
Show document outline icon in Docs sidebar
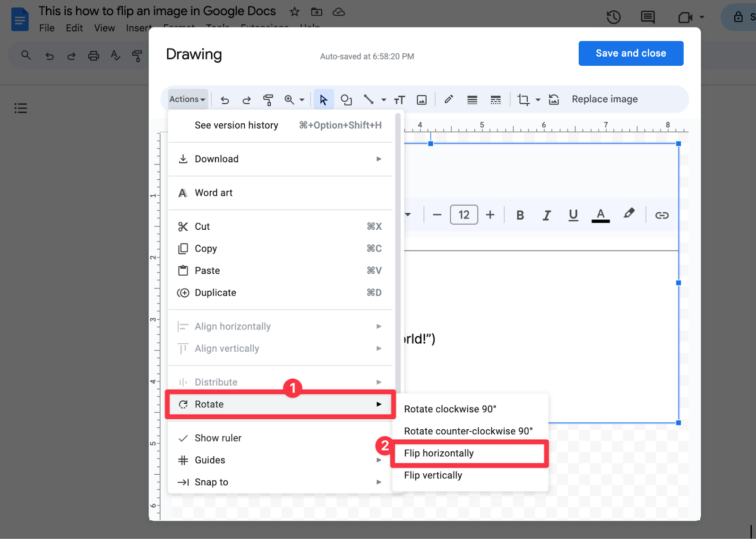tap(21, 108)
